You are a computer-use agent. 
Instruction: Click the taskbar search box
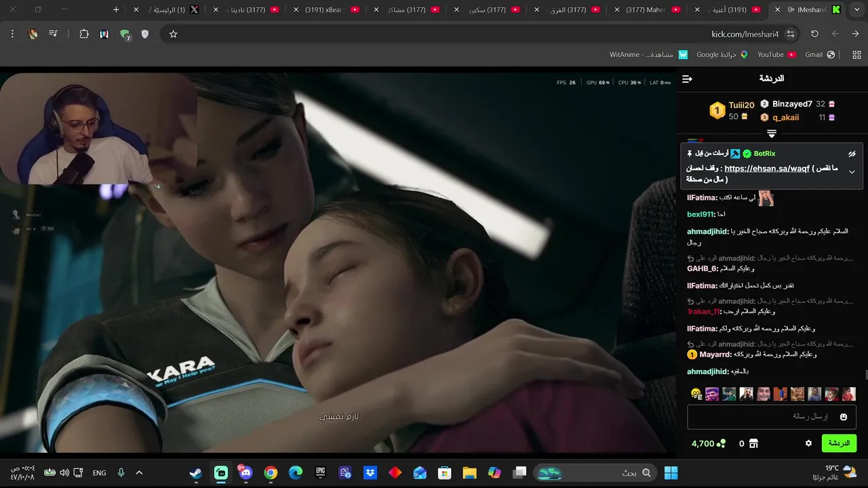click(595, 472)
